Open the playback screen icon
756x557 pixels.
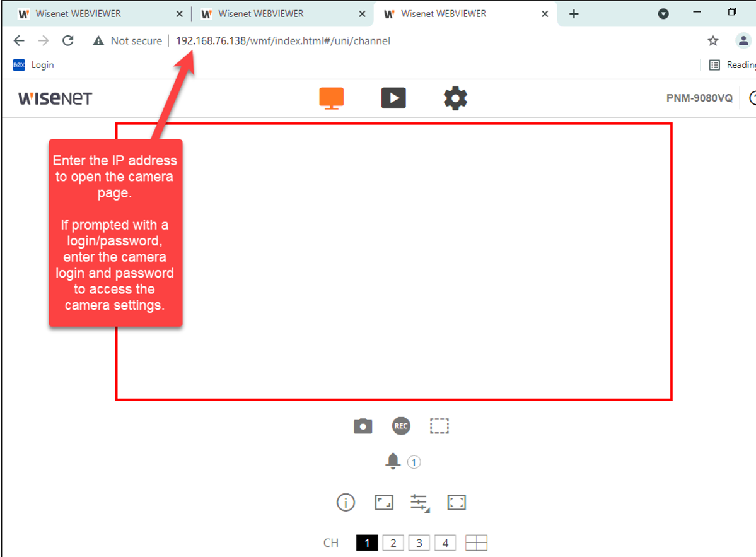393,98
